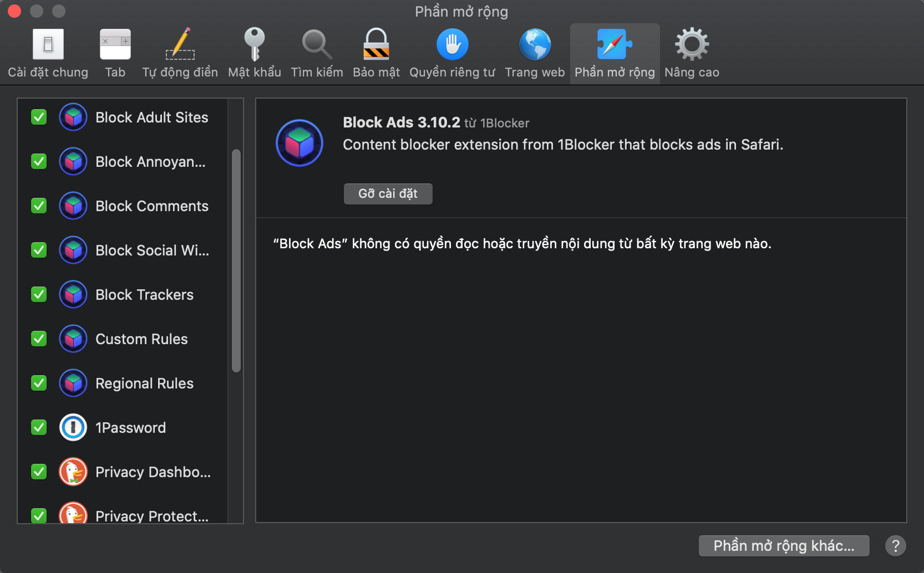Image resolution: width=924 pixels, height=573 pixels.
Task: Click the 1Password extension icon
Action: (x=73, y=427)
